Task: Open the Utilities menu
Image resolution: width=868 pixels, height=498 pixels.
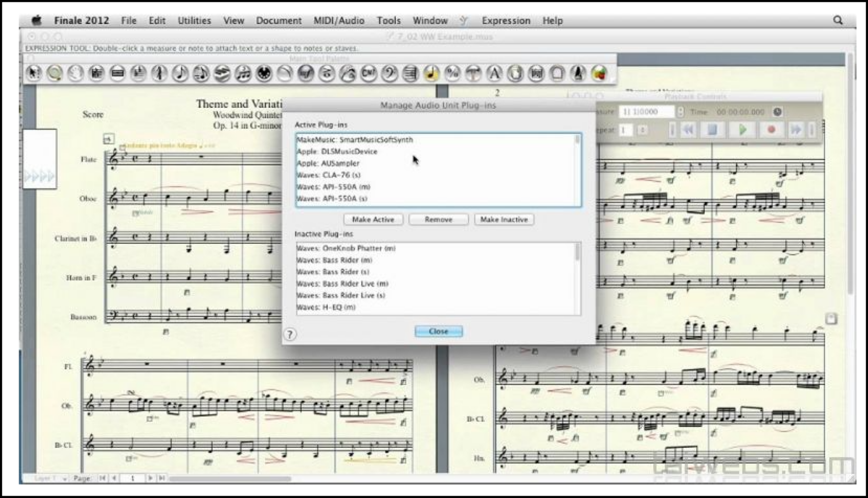Action: [194, 20]
